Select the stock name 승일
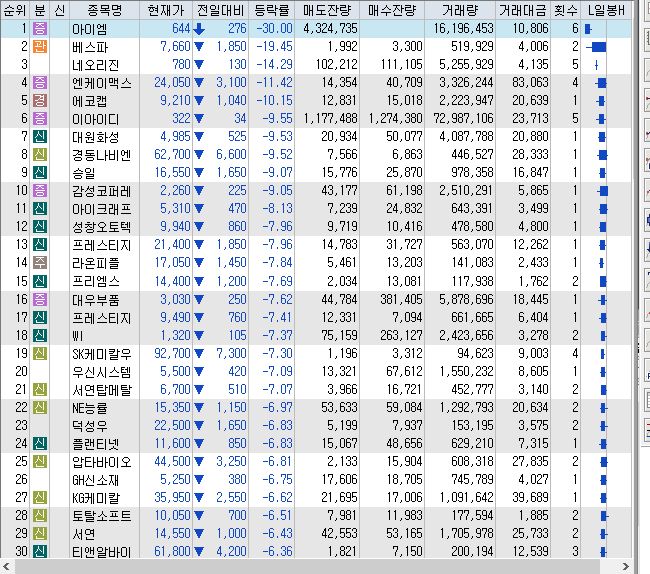 [84, 173]
